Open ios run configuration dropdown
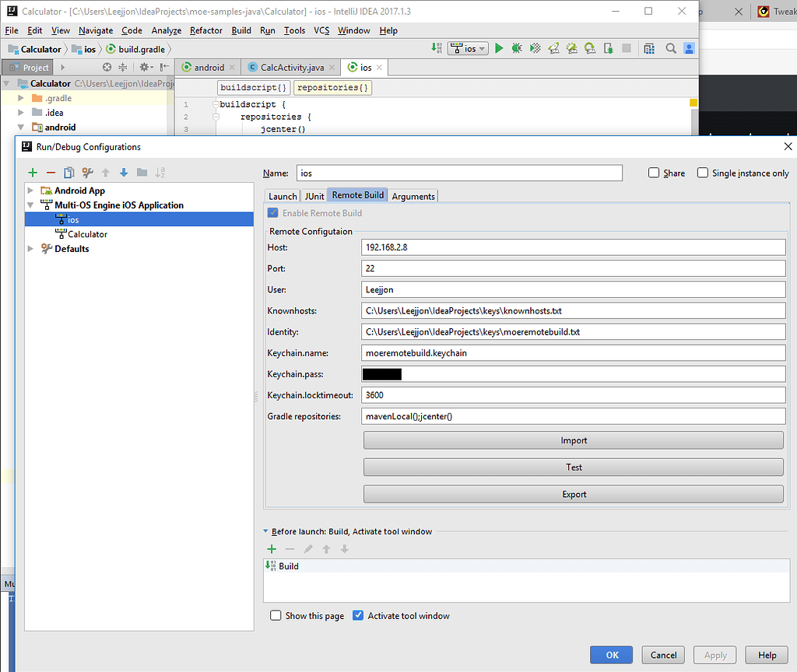The image size is (797, 672). point(468,48)
